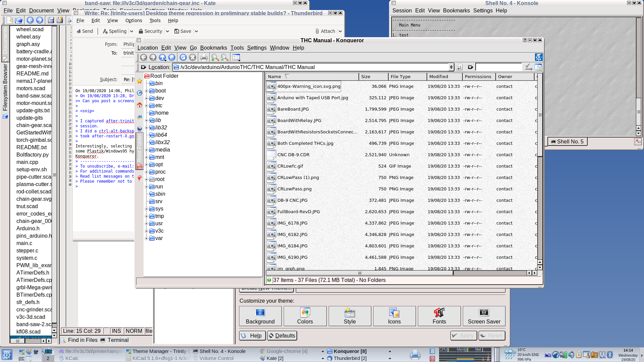Click the Bluetooth tray icon
Image resolution: width=644 pixels, height=362 pixels.
coord(610,355)
